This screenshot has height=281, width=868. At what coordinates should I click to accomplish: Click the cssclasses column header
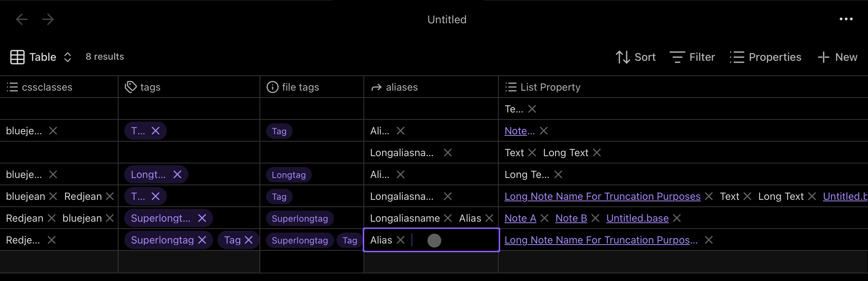click(x=47, y=87)
